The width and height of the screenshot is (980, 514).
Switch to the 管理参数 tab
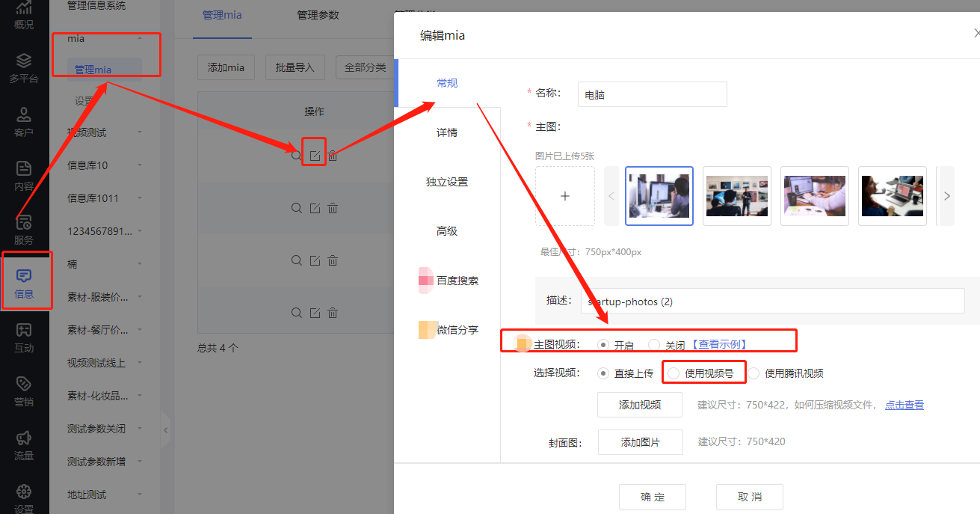[x=318, y=15]
